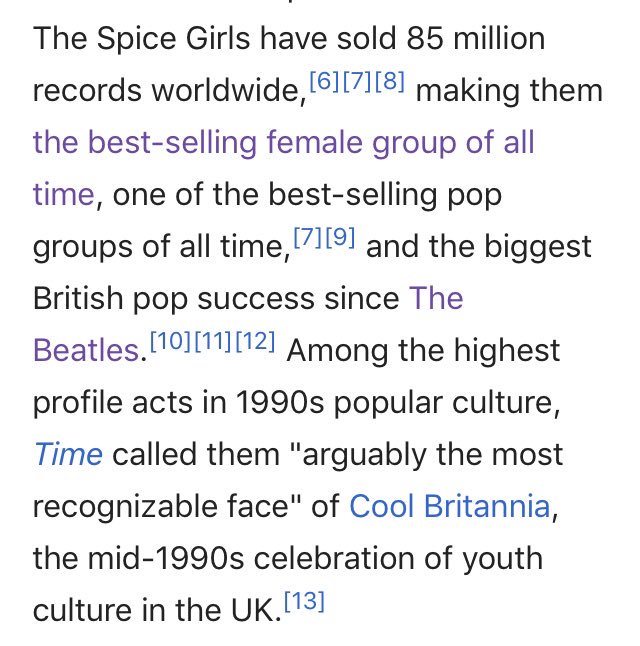The width and height of the screenshot is (640, 646).
Task: Open citation [7] after 'records worldwide'
Action: pos(357,81)
